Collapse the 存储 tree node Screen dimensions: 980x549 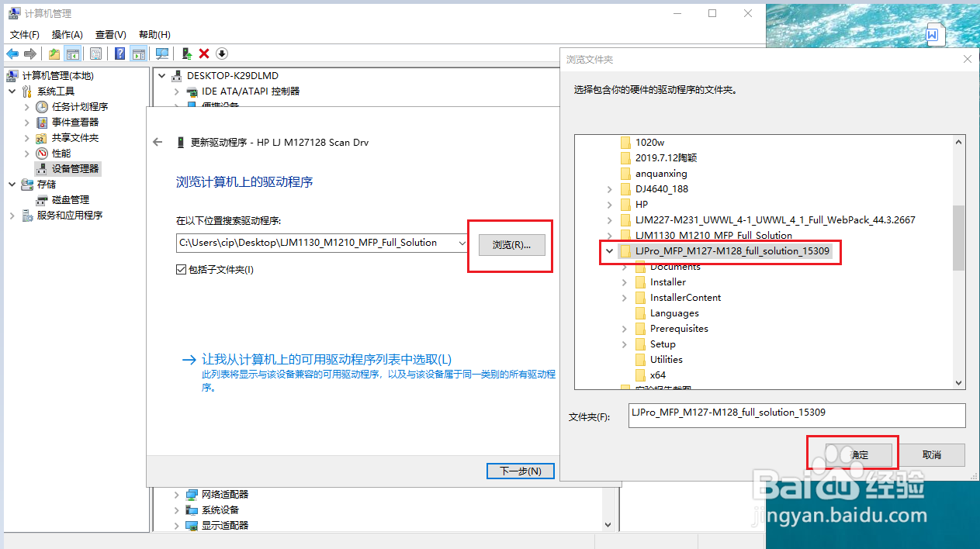click(12, 185)
